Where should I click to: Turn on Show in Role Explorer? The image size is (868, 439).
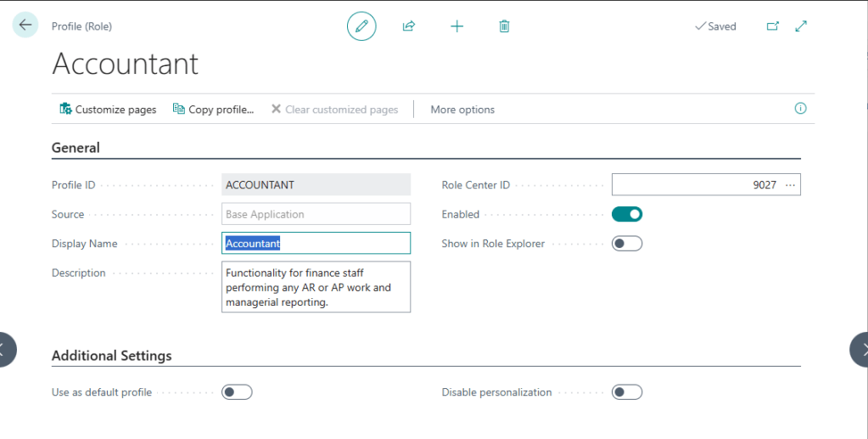(x=627, y=244)
